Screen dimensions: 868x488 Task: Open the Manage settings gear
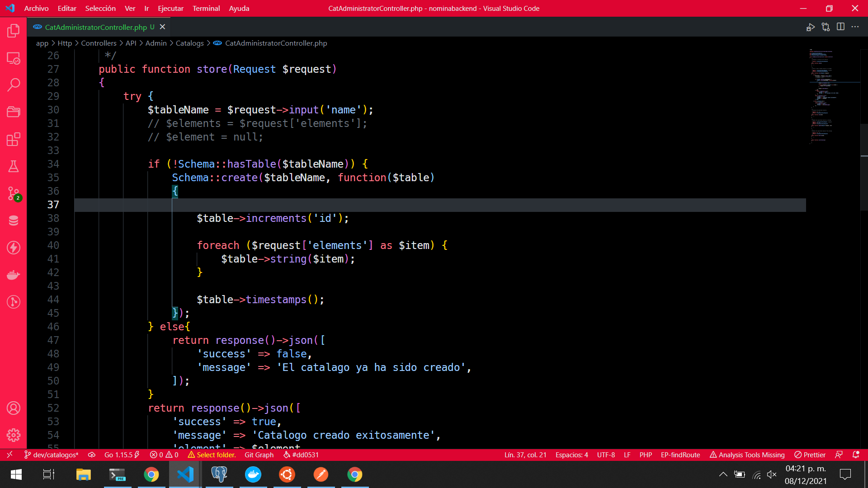pos(14,435)
